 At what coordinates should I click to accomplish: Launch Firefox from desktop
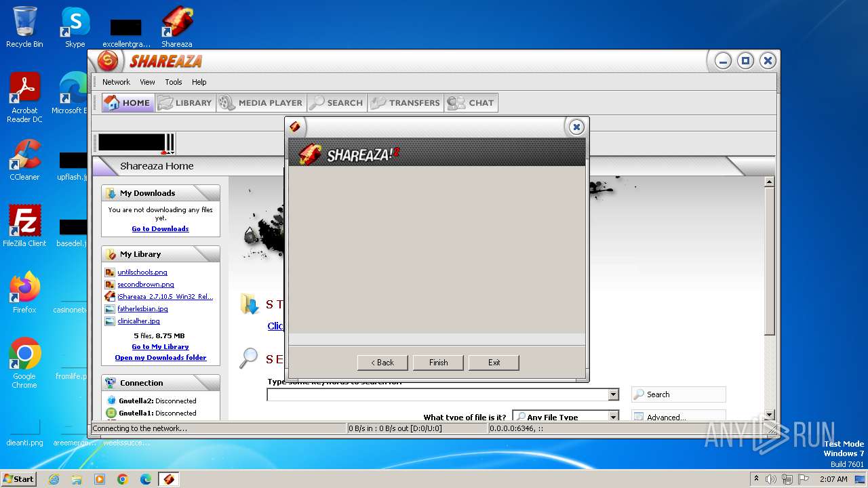click(24, 293)
